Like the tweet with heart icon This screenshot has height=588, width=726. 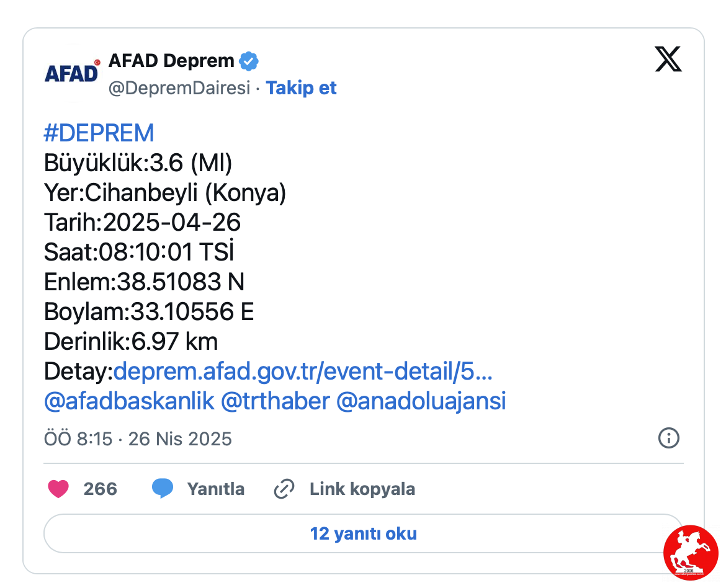[58, 489]
